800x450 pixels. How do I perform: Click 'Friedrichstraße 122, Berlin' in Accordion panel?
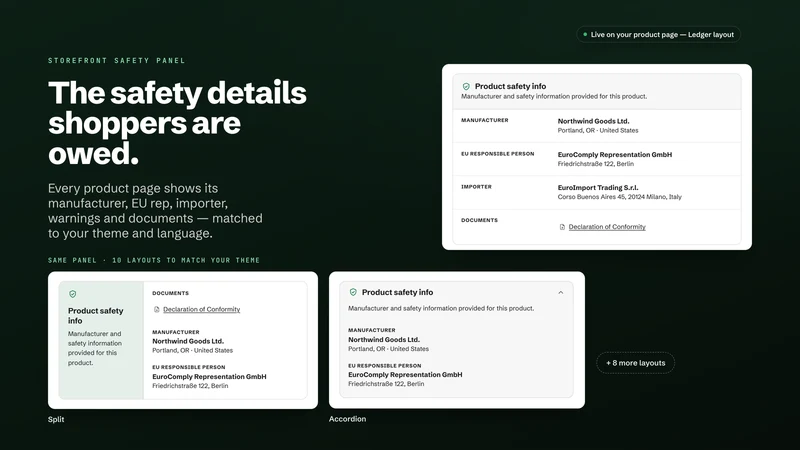tap(386, 384)
